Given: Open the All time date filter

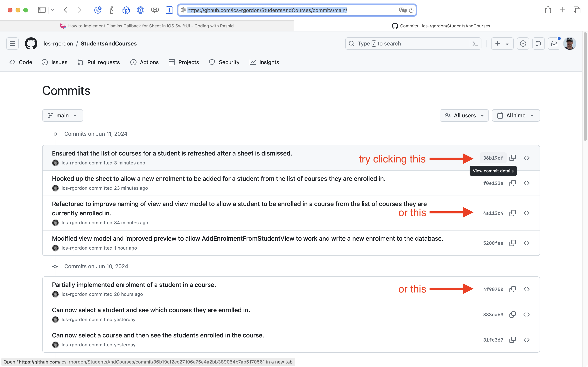Looking at the screenshot, I should pyautogui.click(x=516, y=115).
